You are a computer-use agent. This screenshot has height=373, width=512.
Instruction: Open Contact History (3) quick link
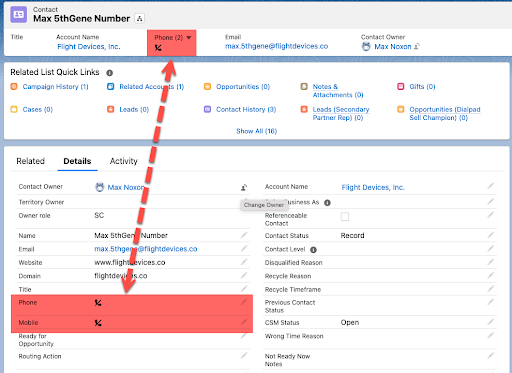(x=246, y=109)
